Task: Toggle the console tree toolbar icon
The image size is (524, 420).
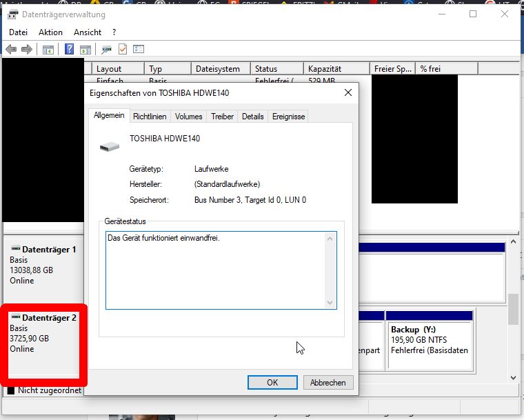Action: point(48,50)
